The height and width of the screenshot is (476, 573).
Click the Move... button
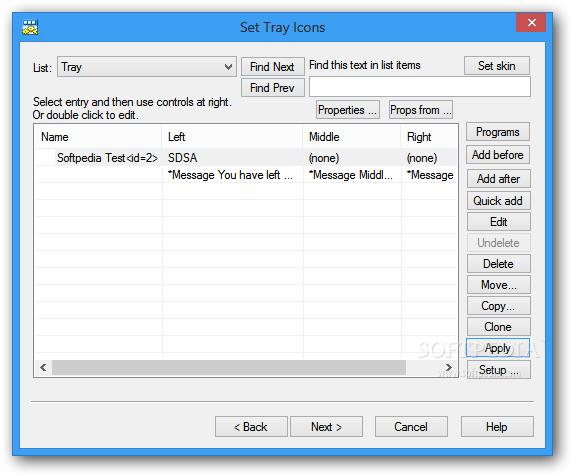point(498,285)
